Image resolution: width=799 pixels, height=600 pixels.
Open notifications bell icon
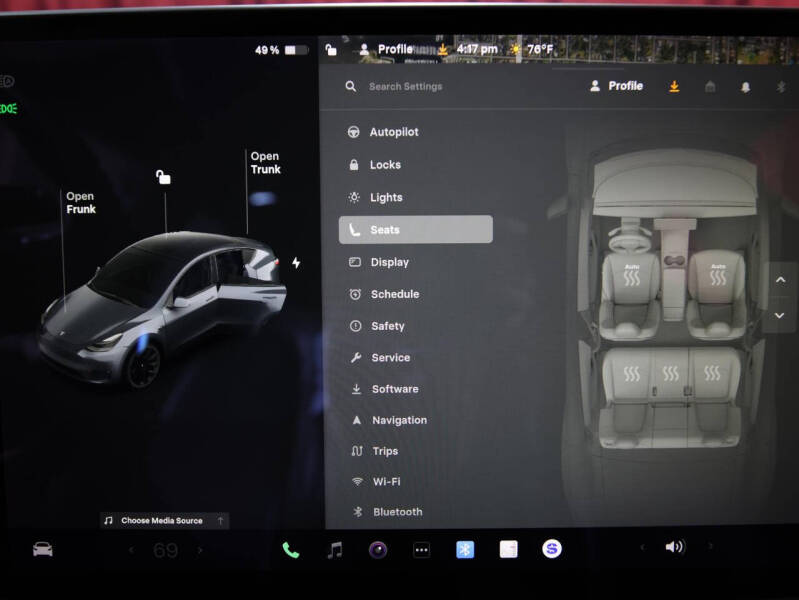(x=745, y=87)
